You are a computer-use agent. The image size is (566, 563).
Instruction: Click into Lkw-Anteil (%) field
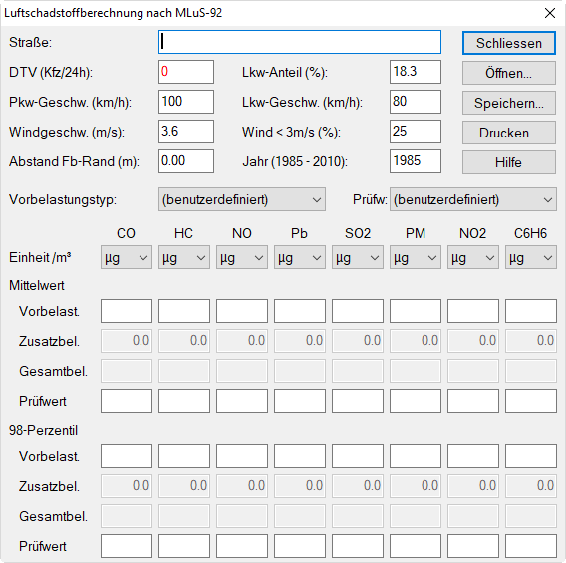(x=415, y=72)
